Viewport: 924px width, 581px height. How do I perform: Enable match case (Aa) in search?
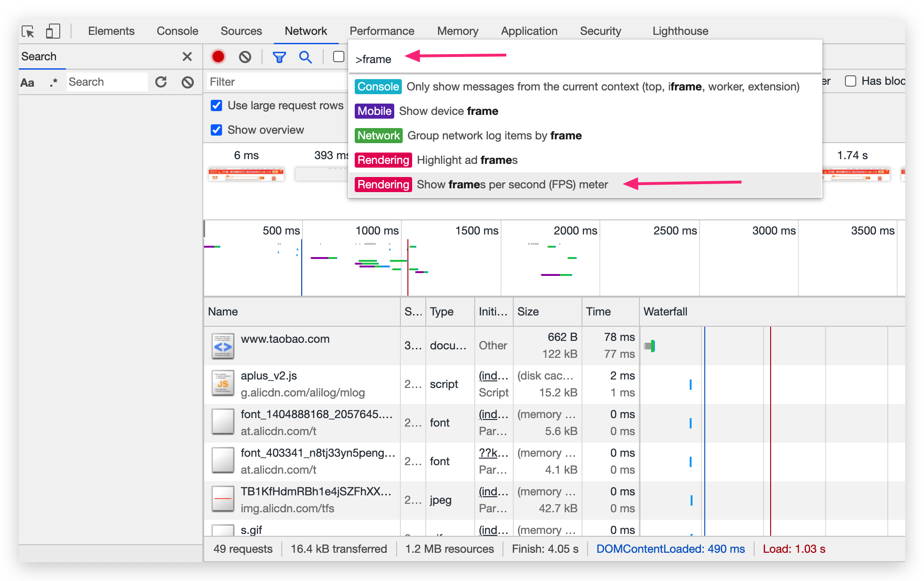coord(27,83)
